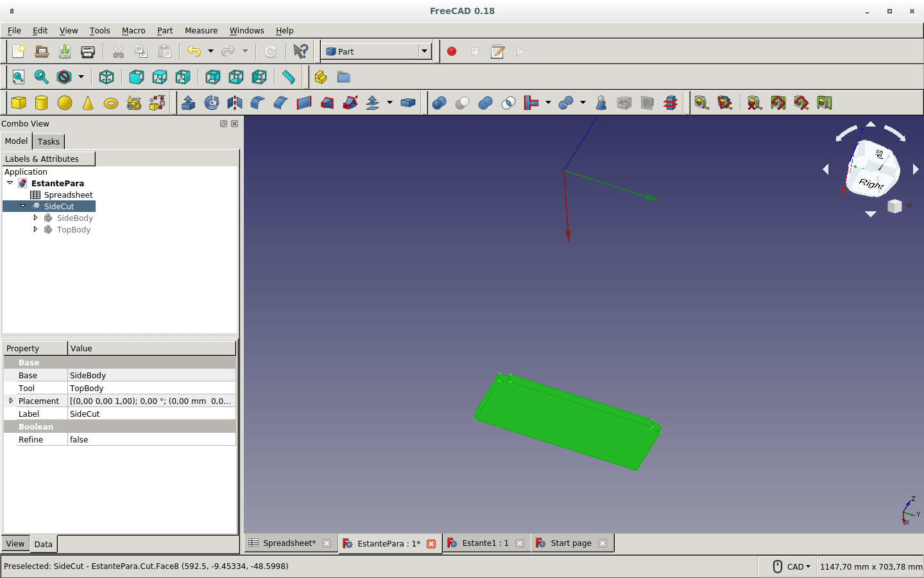Viewport: 924px width, 578px height.
Task: Expand the TopBody tree item
Action: 35,229
